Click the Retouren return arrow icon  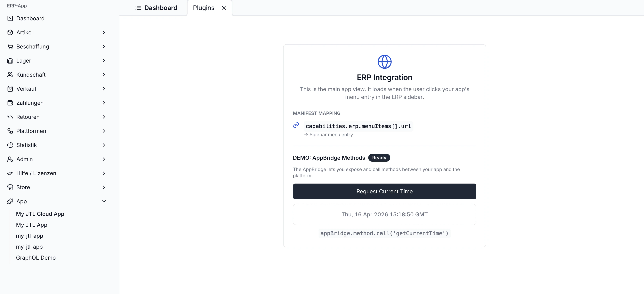point(10,117)
